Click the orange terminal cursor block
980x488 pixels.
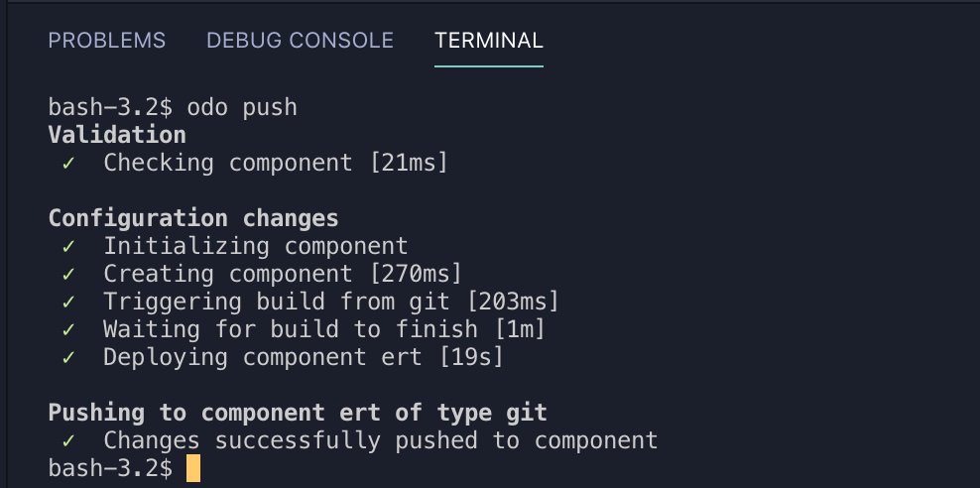(x=192, y=468)
